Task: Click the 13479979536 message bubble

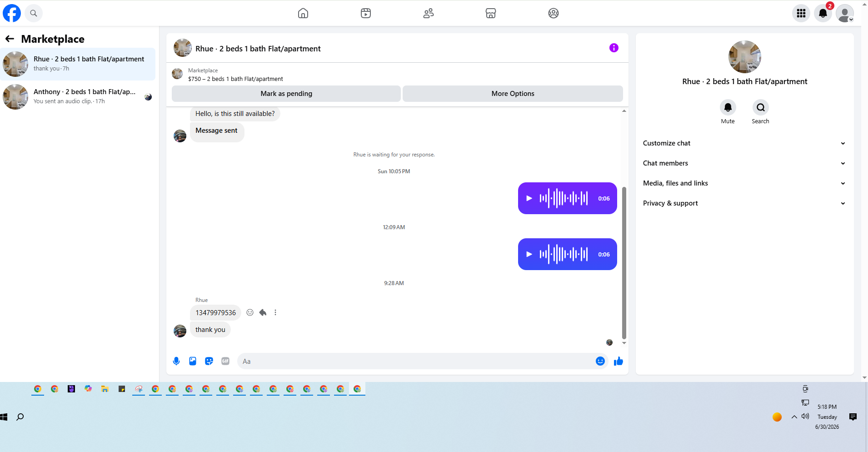Action: tap(216, 312)
